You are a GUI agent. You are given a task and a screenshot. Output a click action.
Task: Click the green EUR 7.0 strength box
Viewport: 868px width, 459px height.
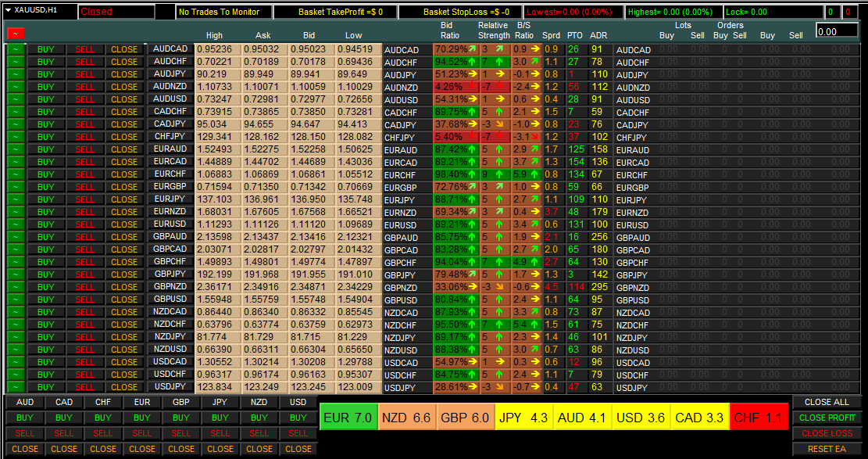pyautogui.click(x=348, y=417)
